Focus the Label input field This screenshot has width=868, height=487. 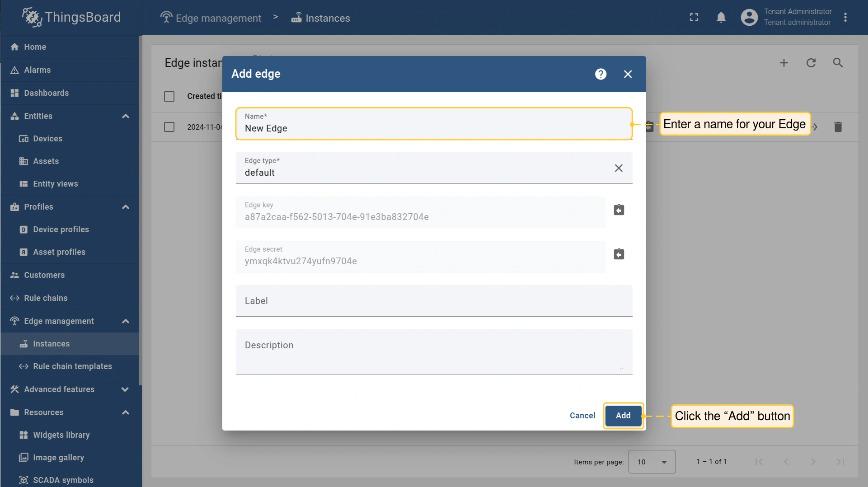(434, 301)
